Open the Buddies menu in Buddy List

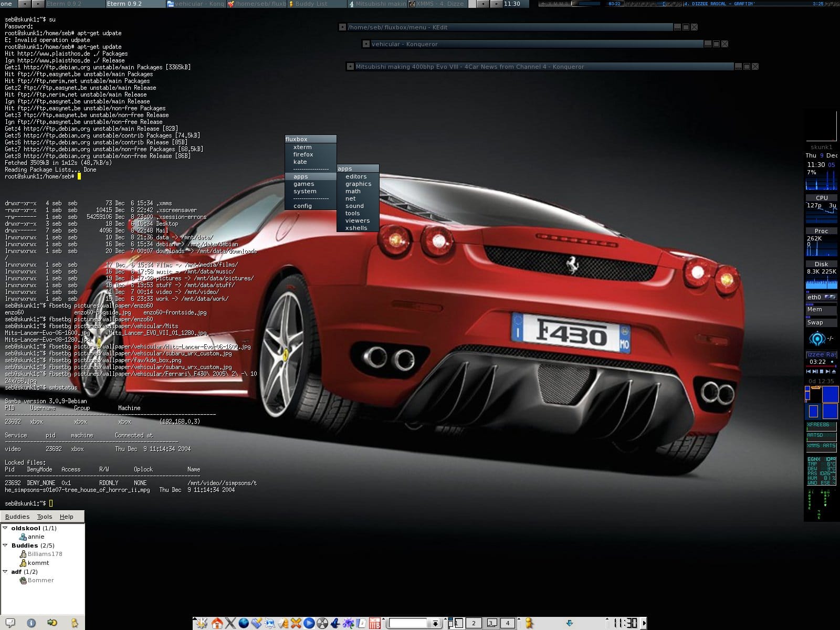17,517
